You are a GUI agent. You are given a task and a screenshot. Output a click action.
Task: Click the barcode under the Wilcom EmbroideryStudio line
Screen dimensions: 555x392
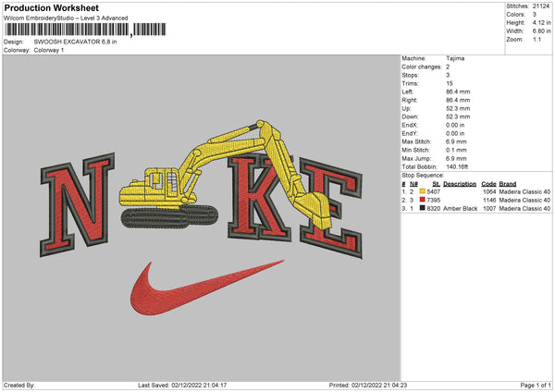pyautogui.click(x=85, y=30)
